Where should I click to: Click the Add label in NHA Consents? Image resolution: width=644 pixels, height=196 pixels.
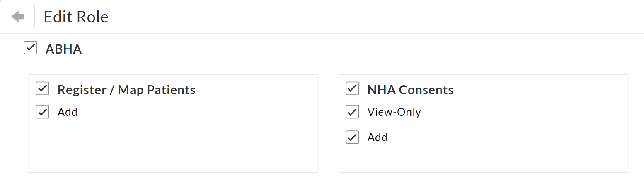[377, 137]
